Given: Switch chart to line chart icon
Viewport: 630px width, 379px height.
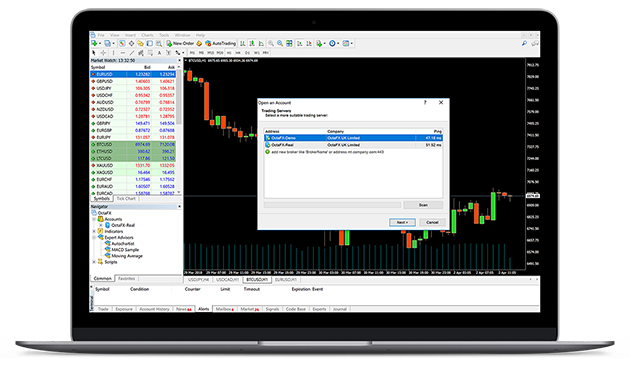Looking at the screenshot, I should point(261,43).
